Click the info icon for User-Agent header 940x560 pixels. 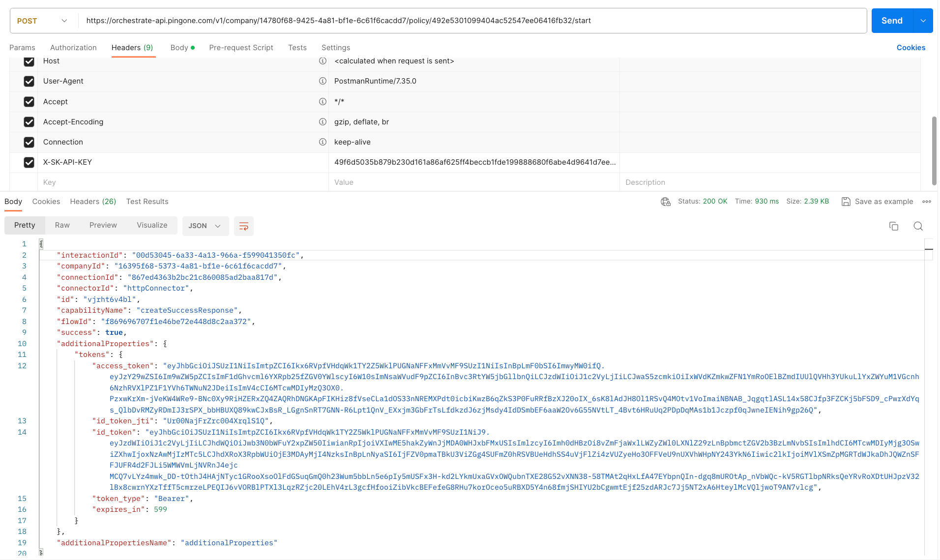click(323, 81)
